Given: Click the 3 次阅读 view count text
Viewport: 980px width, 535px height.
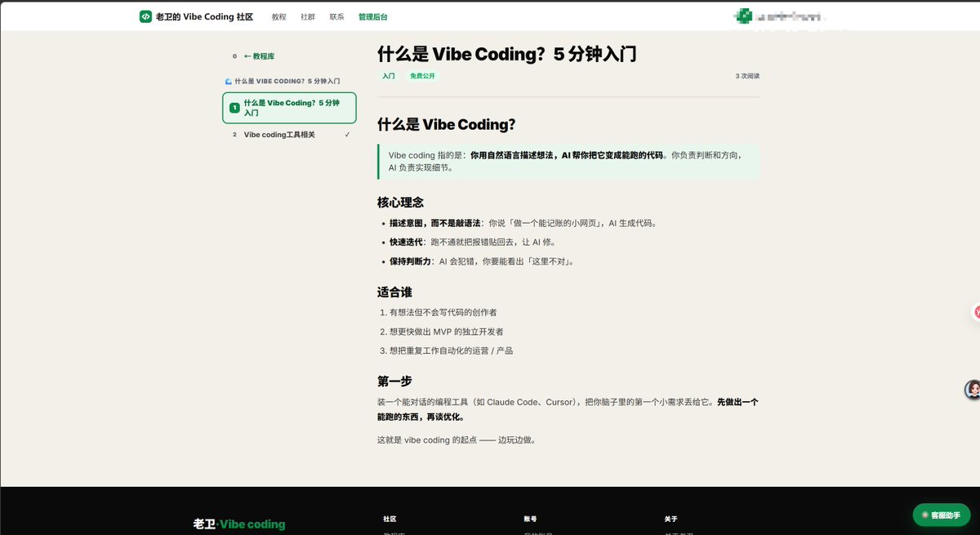Looking at the screenshot, I should [747, 76].
